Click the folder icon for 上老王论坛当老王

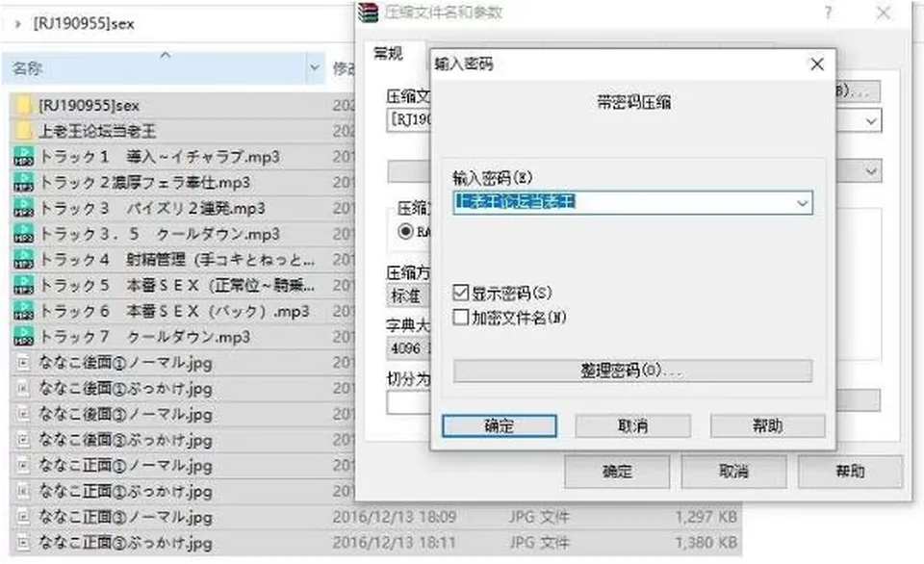point(23,131)
